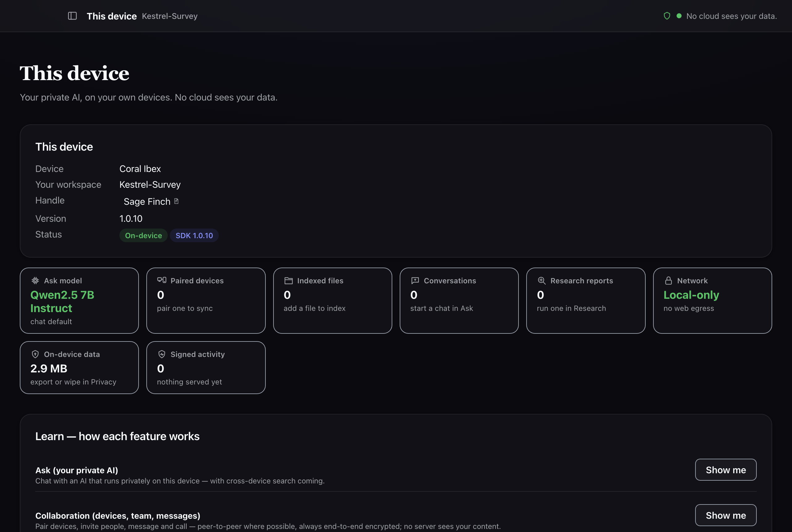Click the 'run one in Research' text
The width and height of the screenshot is (792, 532).
coord(571,308)
